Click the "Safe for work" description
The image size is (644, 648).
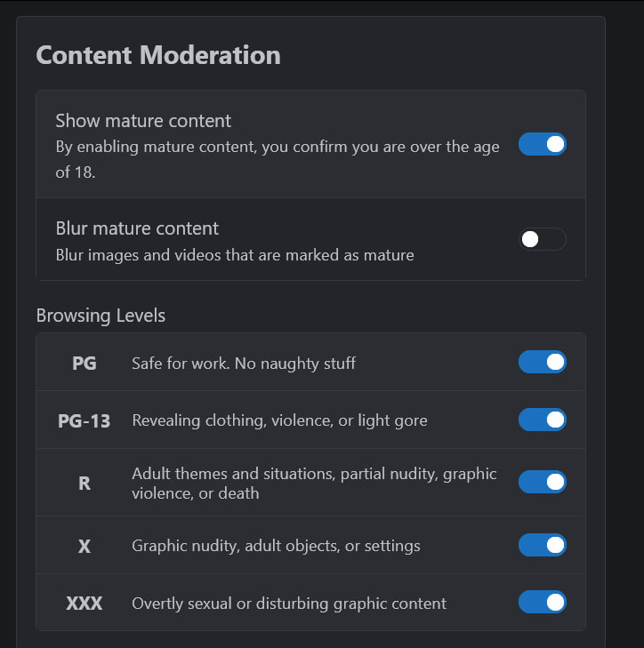pos(244,363)
